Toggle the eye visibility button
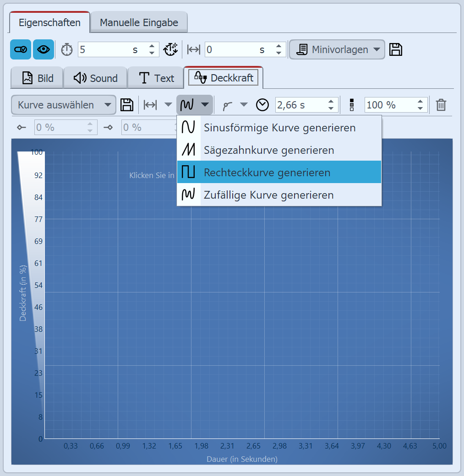 pyautogui.click(x=44, y=49)
